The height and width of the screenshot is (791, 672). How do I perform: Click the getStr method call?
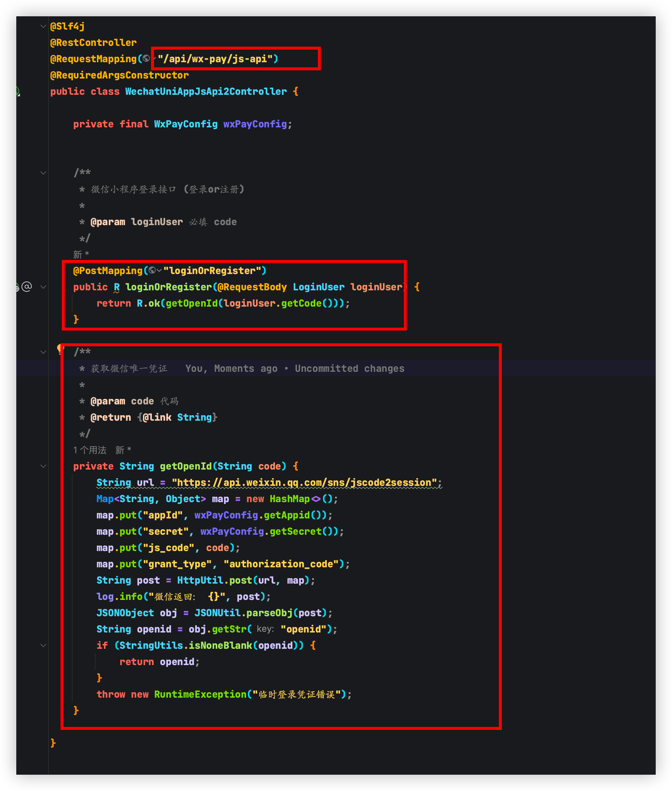click(229, 629)
